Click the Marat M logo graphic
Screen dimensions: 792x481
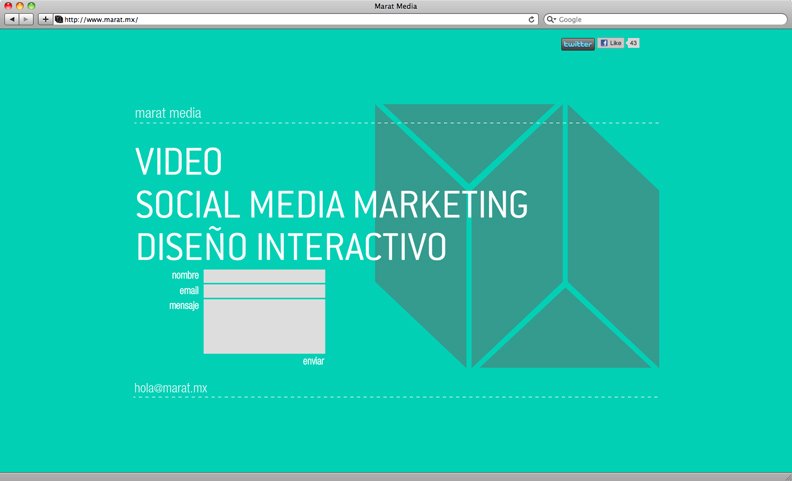click(517, 235)
